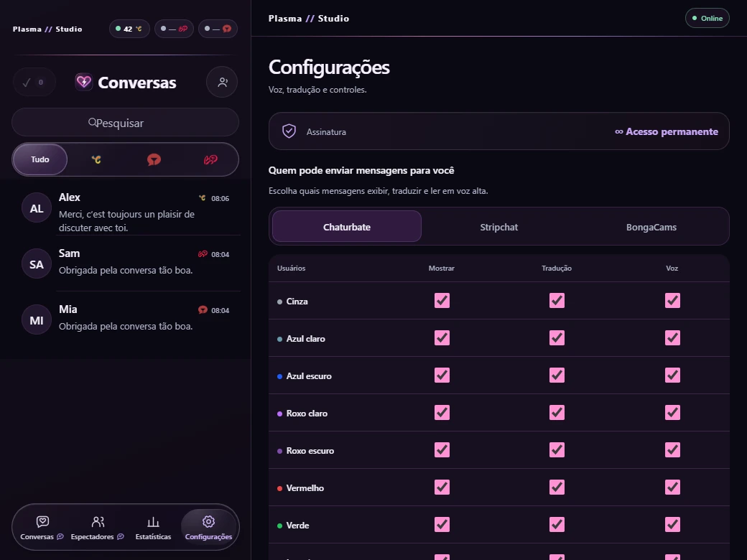
Task: Open Espectadores in the bottom navigation
Action: [98, 528]
